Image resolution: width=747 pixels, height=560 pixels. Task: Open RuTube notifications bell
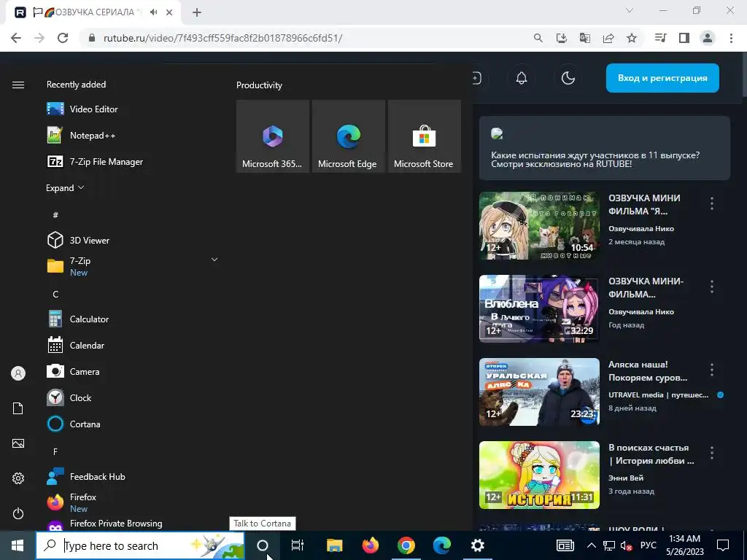(522, 78)
